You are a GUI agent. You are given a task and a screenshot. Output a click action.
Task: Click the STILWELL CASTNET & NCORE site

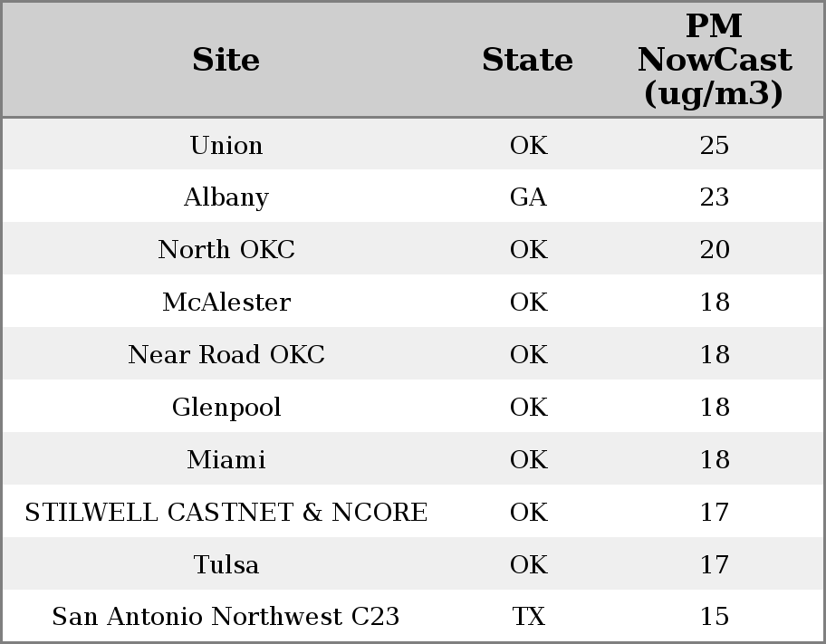tap(226, 513)
